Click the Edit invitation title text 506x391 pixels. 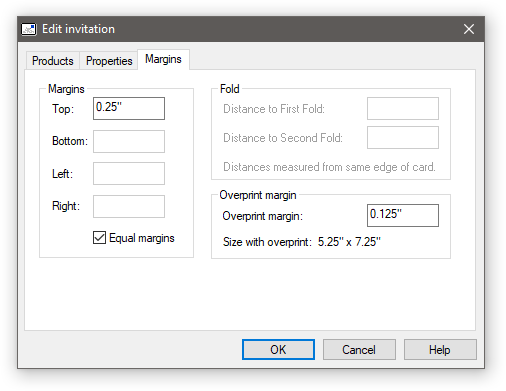coord(78,29)
